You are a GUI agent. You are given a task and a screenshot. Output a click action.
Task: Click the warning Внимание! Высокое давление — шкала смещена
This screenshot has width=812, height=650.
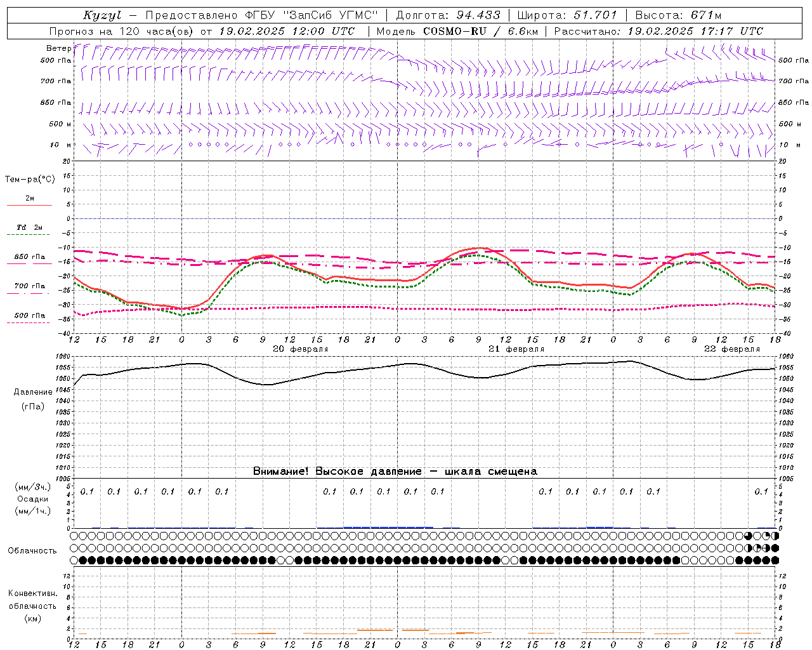click(x=395, y=471)
